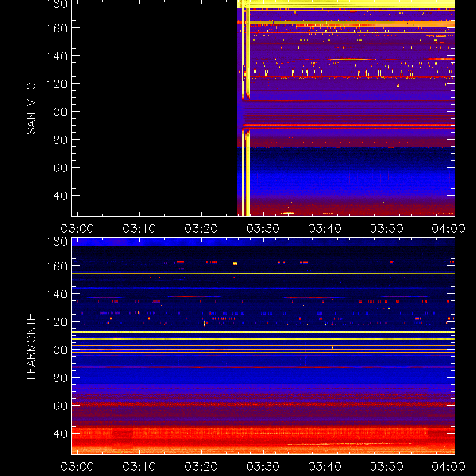Click inside the LEARMONTH spectrogram plot
This screenshot has width=476, height=476.
(x=263, y=346)
